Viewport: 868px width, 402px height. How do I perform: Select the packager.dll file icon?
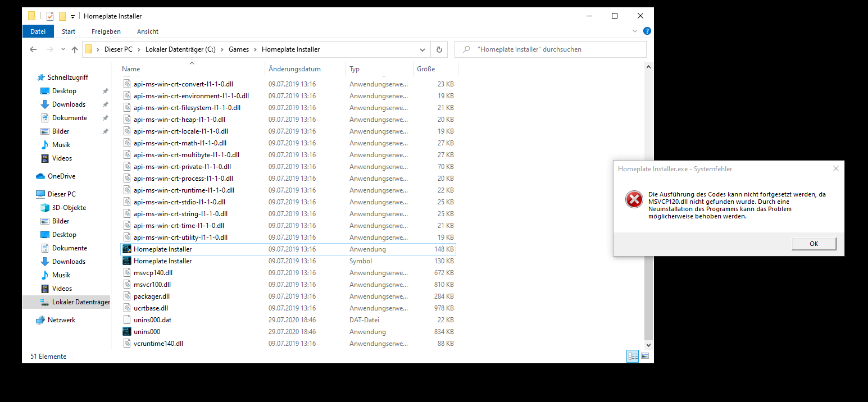(x=127, y=296)
